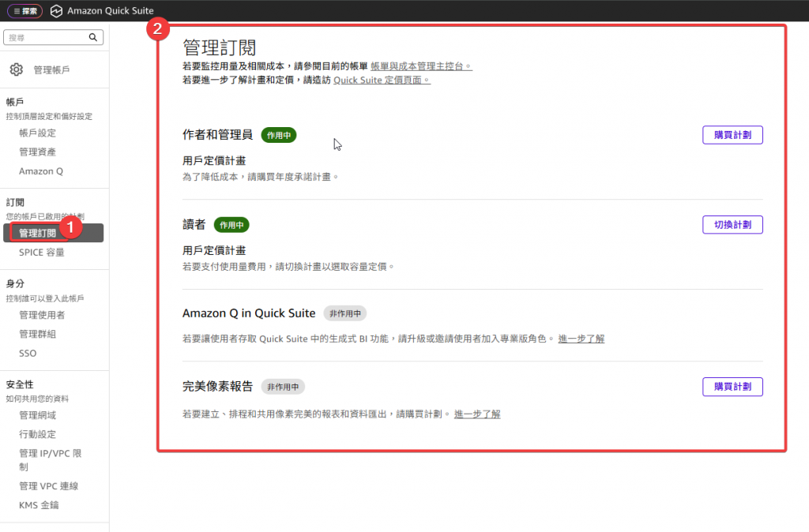Click 作用中 badge beside 讀者
Screen dimensions: 809x532
[231, 225]
